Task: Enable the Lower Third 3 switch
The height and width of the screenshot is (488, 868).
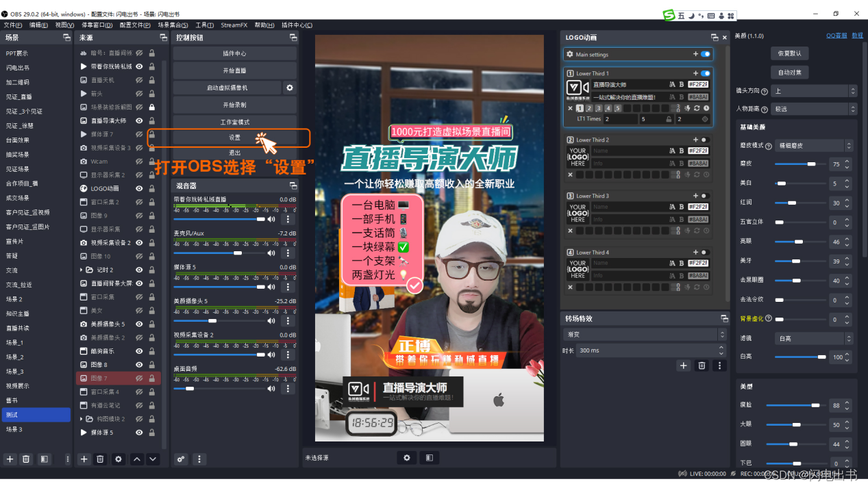Action: click(704, 196)
